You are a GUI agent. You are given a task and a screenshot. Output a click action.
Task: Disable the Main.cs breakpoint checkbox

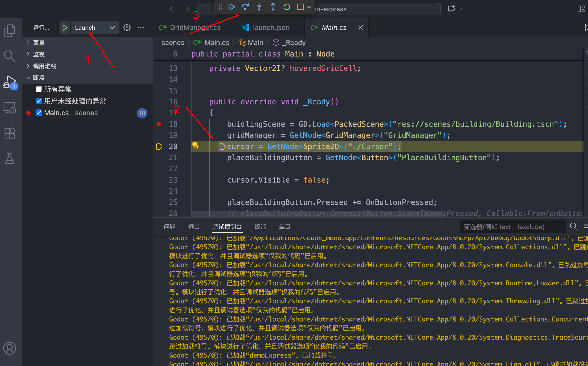[39, 113]
